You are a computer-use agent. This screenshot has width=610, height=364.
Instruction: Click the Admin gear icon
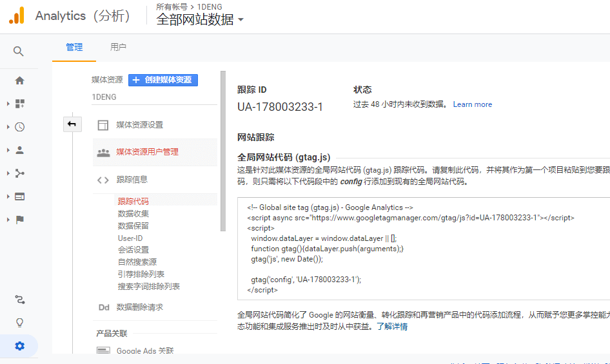[19, 346]
